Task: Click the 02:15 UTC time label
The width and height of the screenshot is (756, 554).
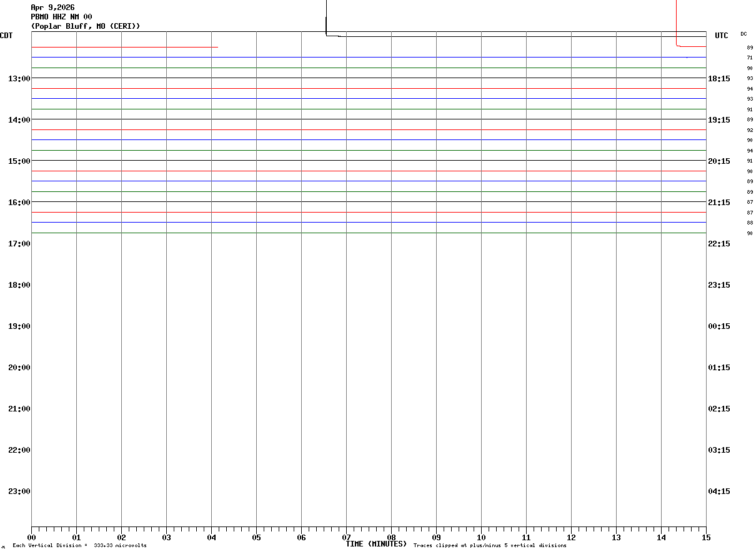Action: (719, 408)
